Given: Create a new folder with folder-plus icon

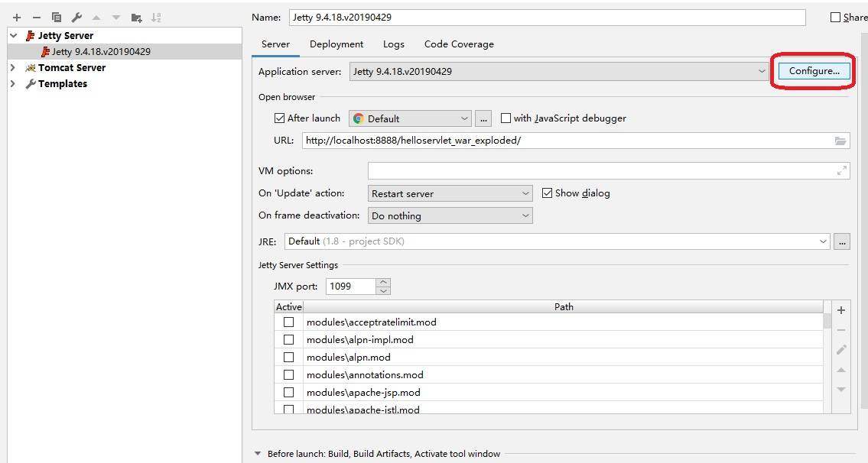Looking at the screenshot, I should 136,17.
